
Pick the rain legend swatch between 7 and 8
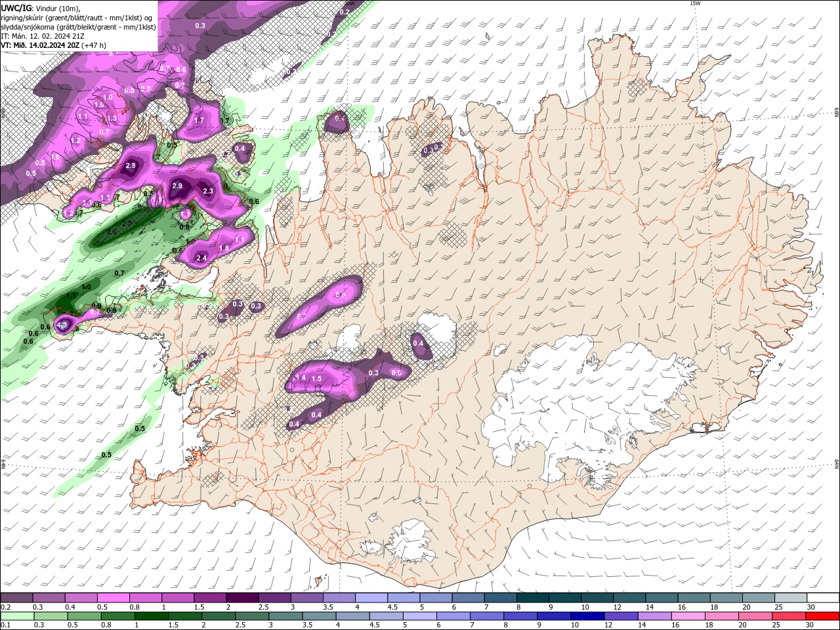click(x=486, y=616)
